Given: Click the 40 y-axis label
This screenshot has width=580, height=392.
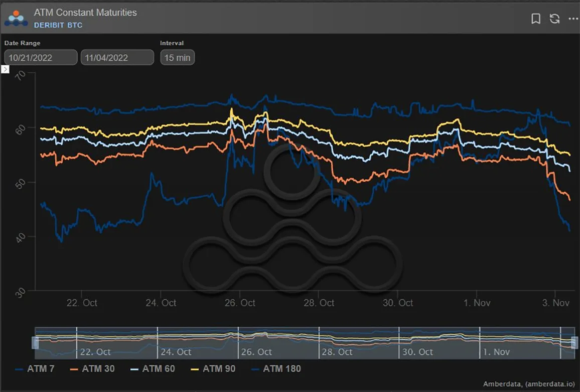Looking at the screenshot, I should click(21, 237).
